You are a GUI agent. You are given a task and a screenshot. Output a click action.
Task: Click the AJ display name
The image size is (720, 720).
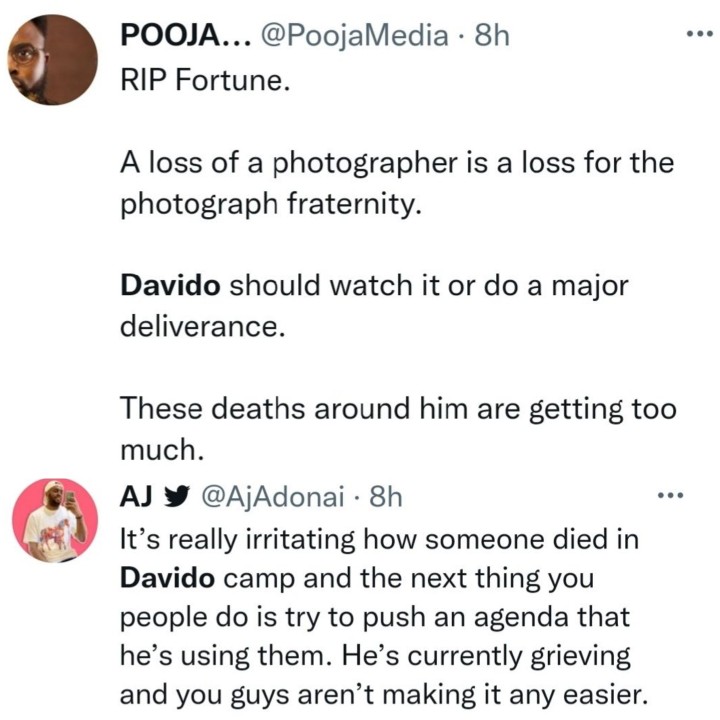(x=134, y=497)
